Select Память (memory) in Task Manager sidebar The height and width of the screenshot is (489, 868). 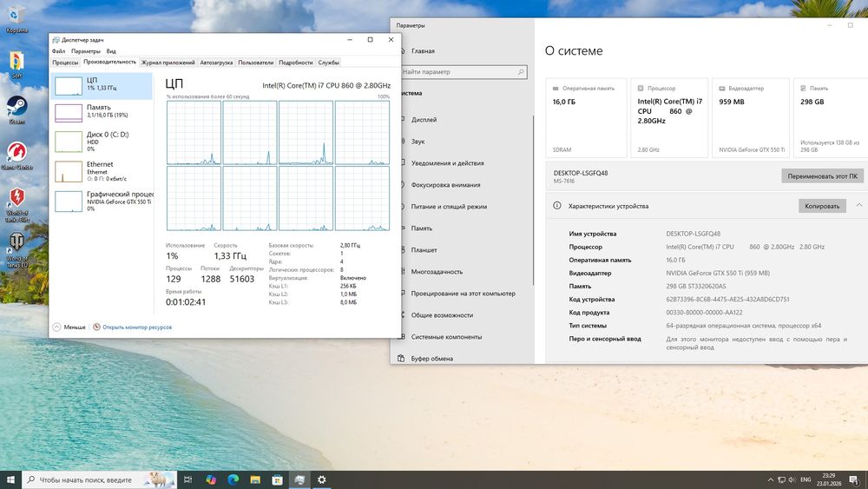[x=102, y=112]
